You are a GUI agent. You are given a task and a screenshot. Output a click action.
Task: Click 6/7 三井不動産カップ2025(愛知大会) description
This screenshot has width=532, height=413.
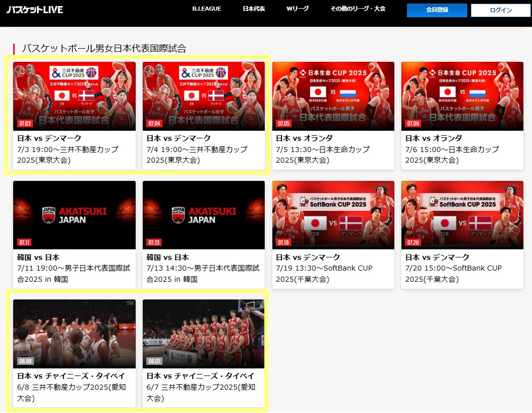[201, 392]
